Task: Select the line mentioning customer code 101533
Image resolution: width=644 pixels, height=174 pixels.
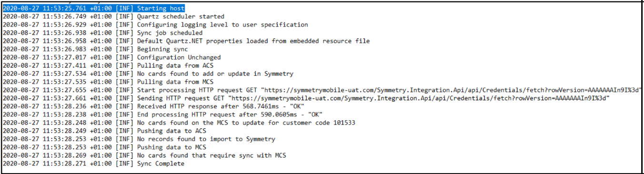Action: (179, 123)
